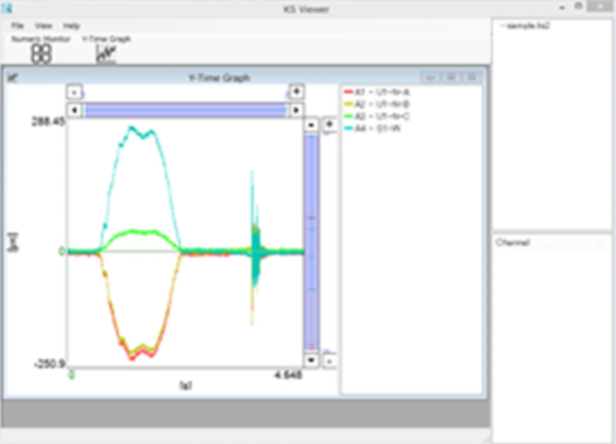This screenshot has width=616, height=444.
Task: Click the KS Viewer application icon
Action: [8, 8]
